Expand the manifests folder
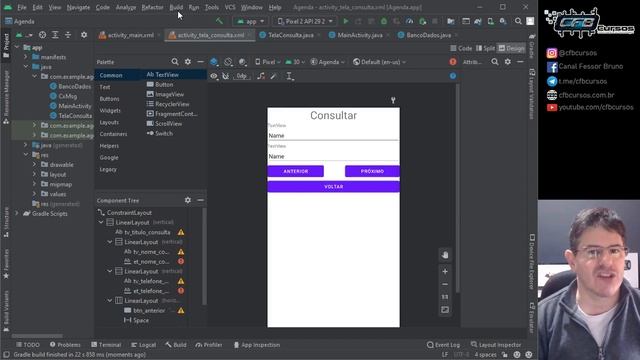The image size is (640, 360). (26, 57)
